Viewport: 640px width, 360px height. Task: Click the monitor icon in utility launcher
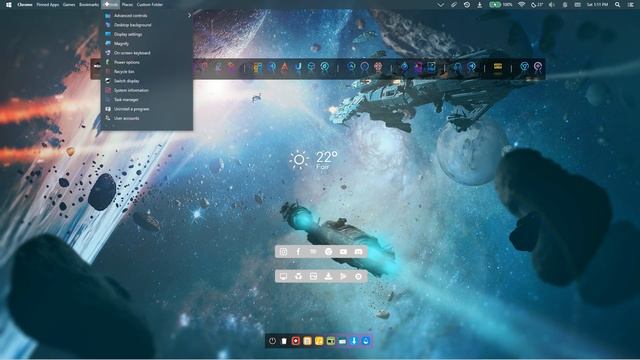click(283, 276)
